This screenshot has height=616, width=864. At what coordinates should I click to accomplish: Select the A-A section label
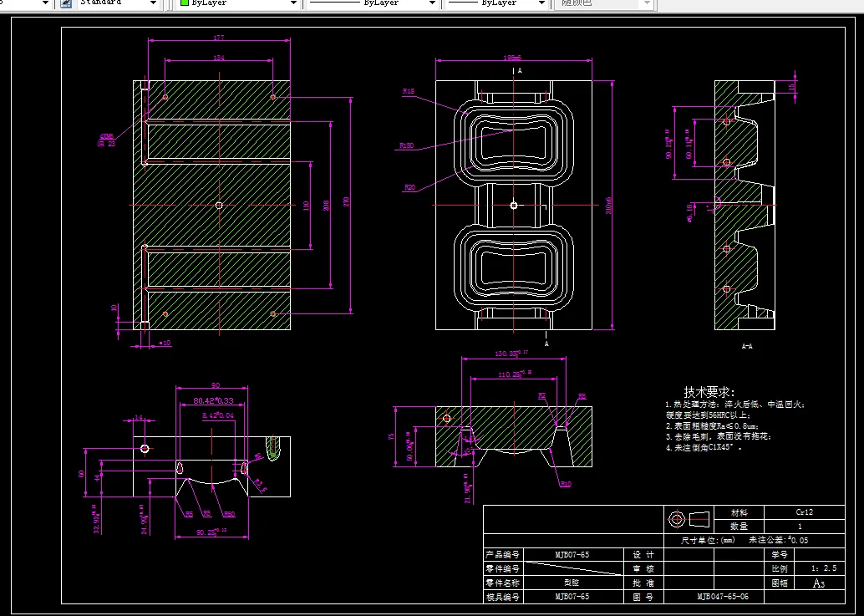click(x=747, y=347)
